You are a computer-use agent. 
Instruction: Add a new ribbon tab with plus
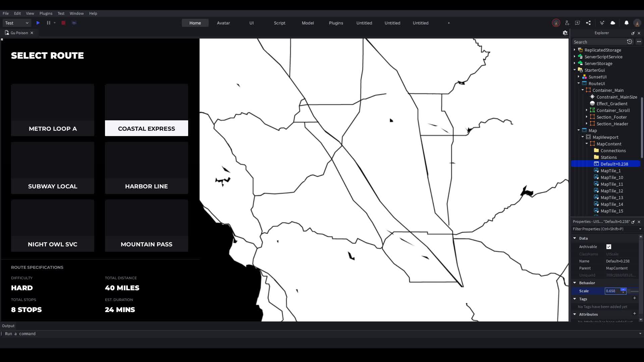pyautogui.click(x=449, y=23)
